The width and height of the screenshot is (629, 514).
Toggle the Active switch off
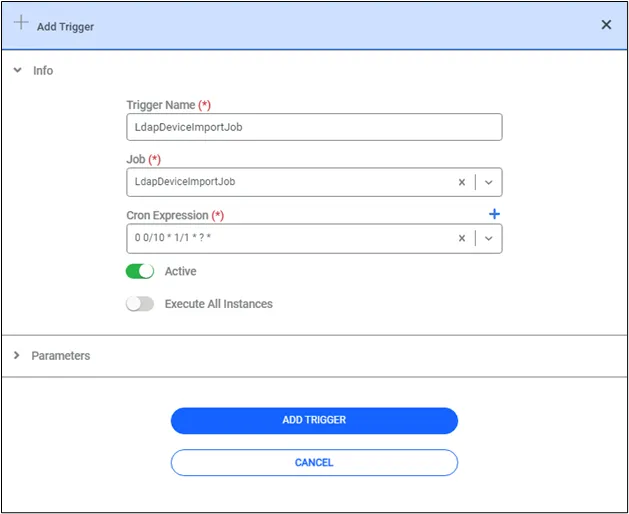click(x=140, y=271)
